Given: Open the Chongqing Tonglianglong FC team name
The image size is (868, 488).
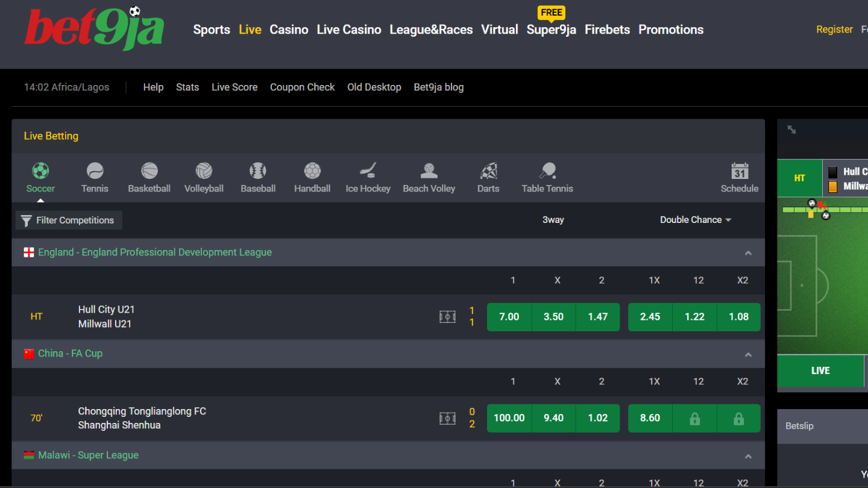Looking at the screenshot, I should (x=142, y=411).
